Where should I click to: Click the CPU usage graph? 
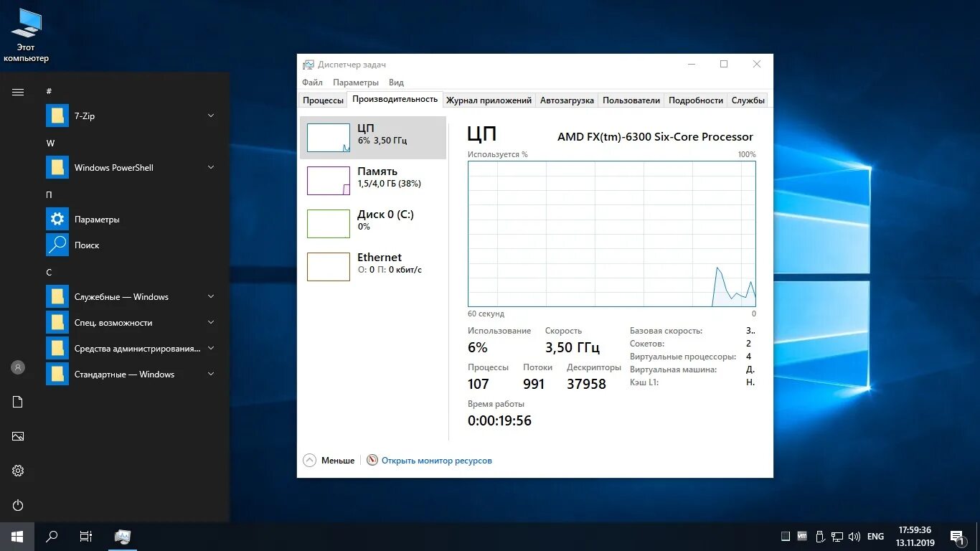coord(611,234)
